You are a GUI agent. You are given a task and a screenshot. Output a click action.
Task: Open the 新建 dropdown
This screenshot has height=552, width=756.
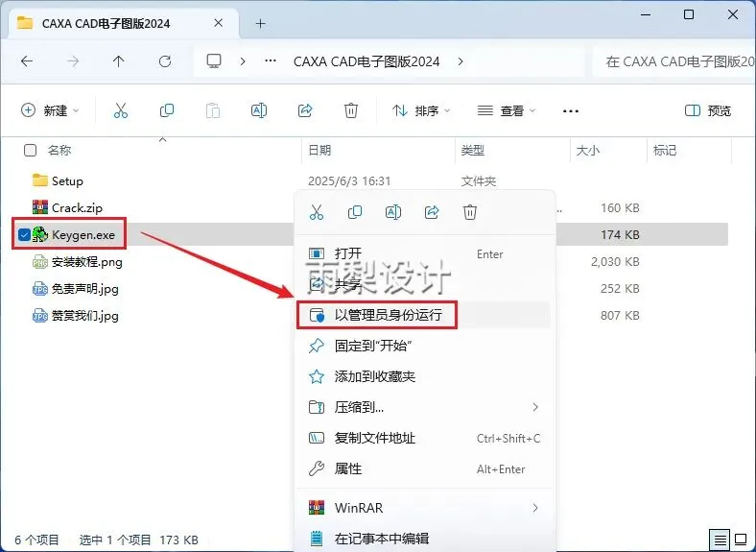pyautogui.click(x=50, y=110)
